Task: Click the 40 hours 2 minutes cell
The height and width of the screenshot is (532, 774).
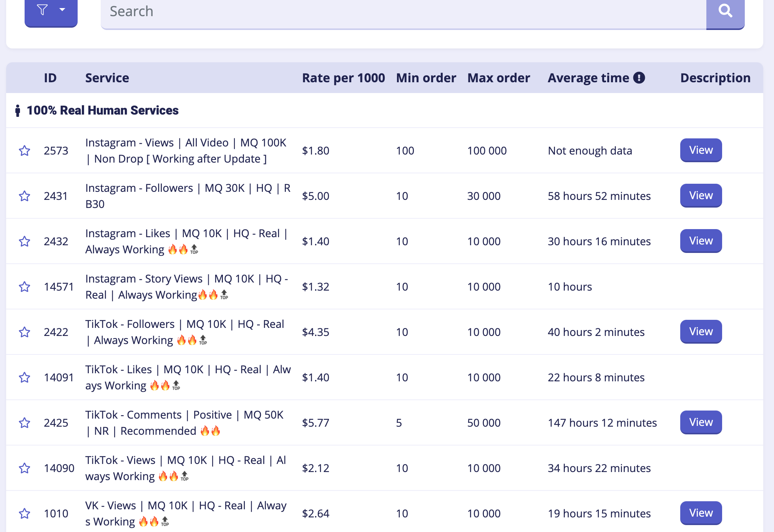Action: tap(596, 332)
